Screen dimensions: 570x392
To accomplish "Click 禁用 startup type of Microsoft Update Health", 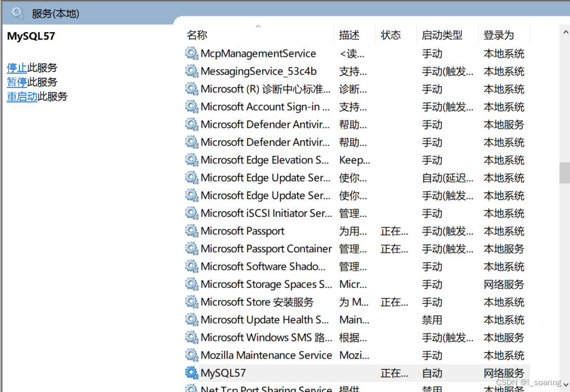I will (x=432, y=320).
